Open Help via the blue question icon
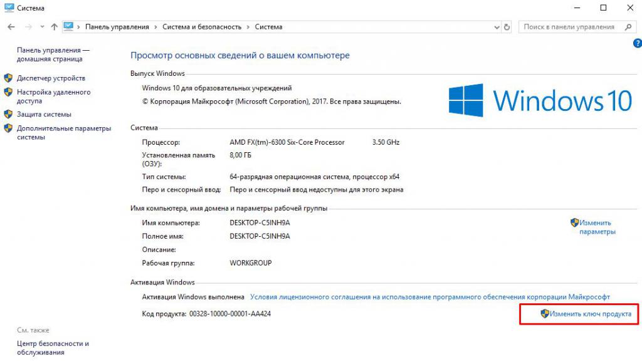Image resolution: width=642 pixels, height=364 pixels. (638, 43)
